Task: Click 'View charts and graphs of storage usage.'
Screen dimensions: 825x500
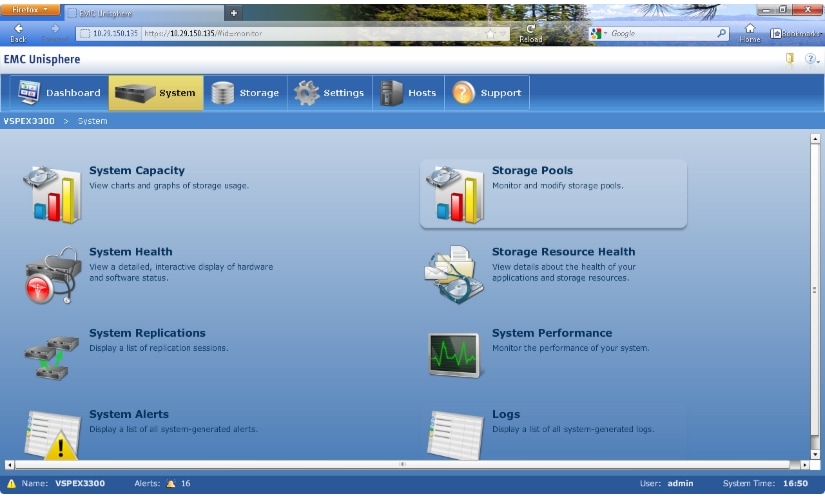Action: pos(169,186)
